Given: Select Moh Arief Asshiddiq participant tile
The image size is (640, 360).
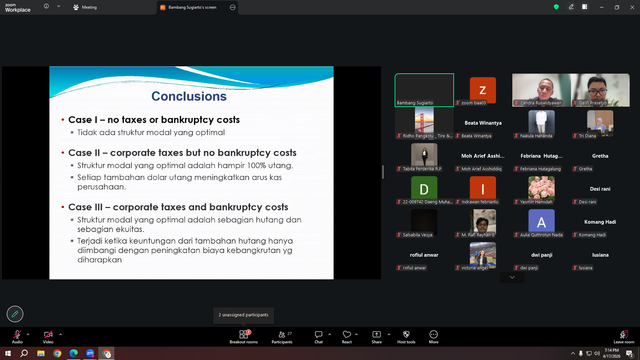Looking at the screenshot, I should [x=483, y=156].
